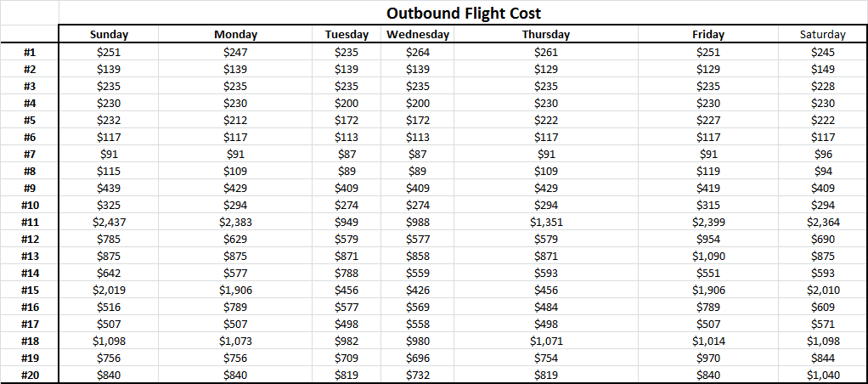Viewport: 868px width, 384px height.
Task: Select the $1,351 Thursday cell
Action: click(546, 223)
